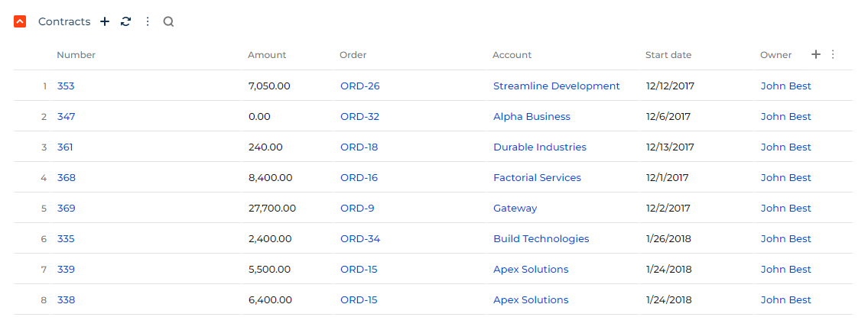Sort by Start date column header
The width and height of the screenshot is (868, 330).
(668, 55)
